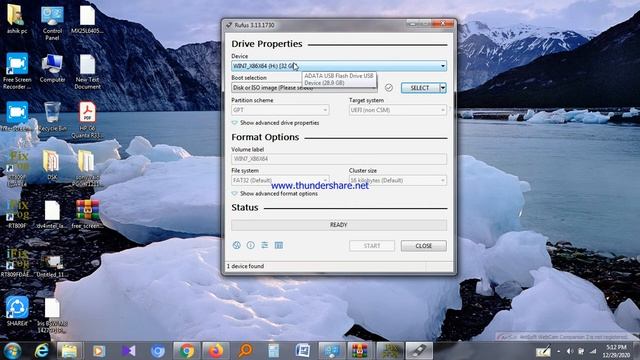This screenshot has width=640, height=360.
Task: Open the Partition scheme GPT dropdown
Action: (280, 110)
